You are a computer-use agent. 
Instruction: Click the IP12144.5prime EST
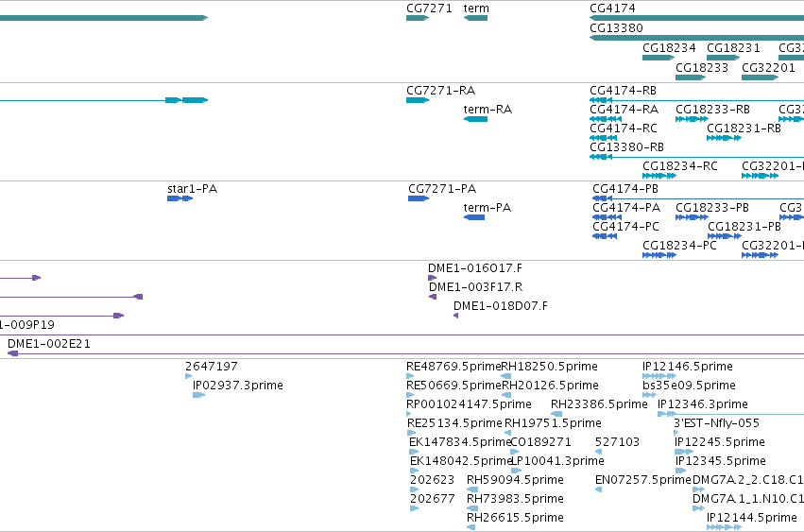pyautogui.click(x=724, y=527)
